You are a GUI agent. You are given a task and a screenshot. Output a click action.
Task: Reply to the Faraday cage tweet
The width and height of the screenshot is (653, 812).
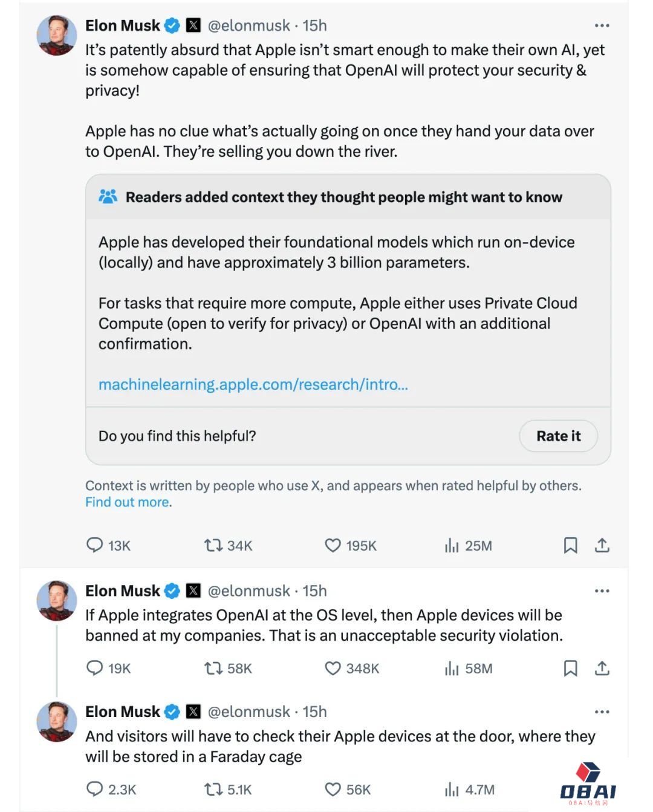[94, 789]
